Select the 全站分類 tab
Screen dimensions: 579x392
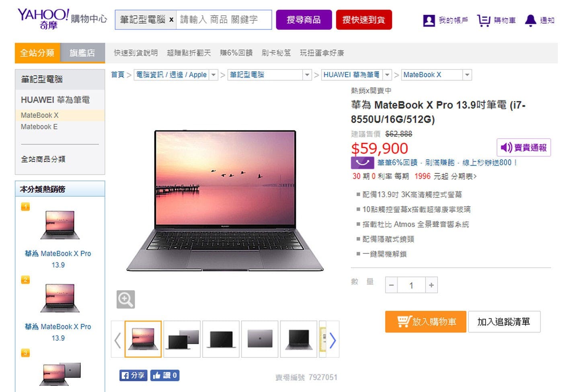coord(37,53)
